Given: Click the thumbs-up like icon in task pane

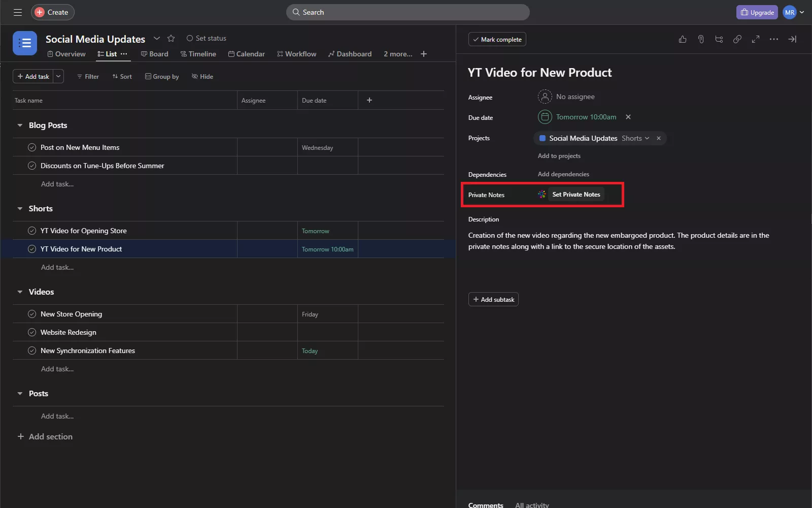Looking at the screenshot, I should [683, 39].
